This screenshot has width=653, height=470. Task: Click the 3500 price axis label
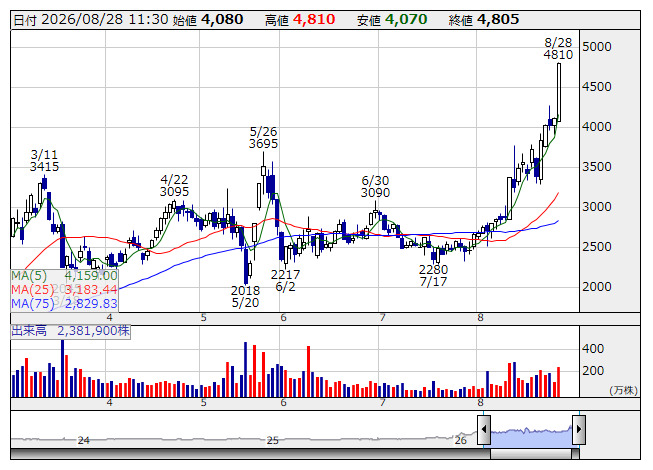click(597, 167)
